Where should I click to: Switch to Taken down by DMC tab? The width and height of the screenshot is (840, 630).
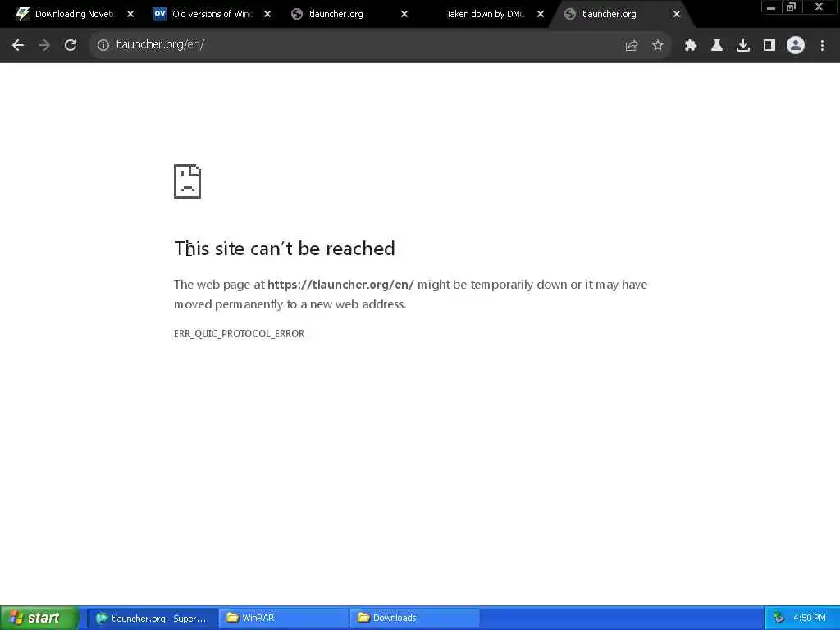pyautogui.click(x=486, y=14)
